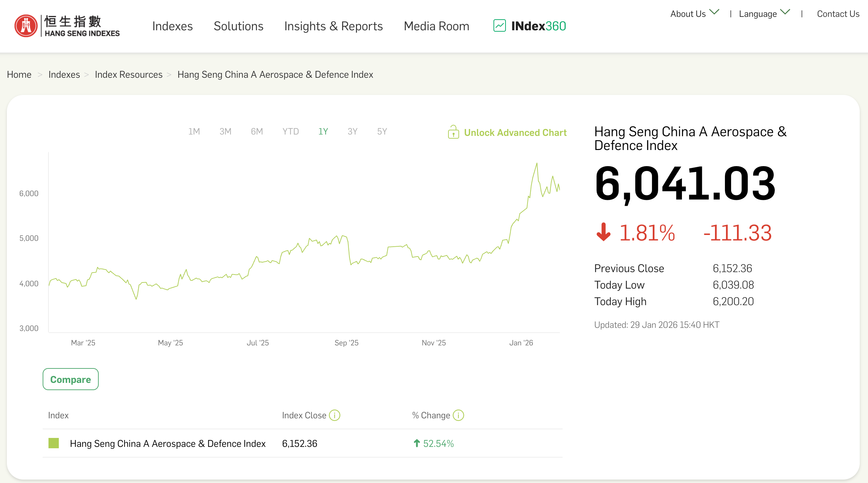The width and height of the screenshot is (868, 483).
Task: Open the % Change info tooltip
Action: (458, 415)
